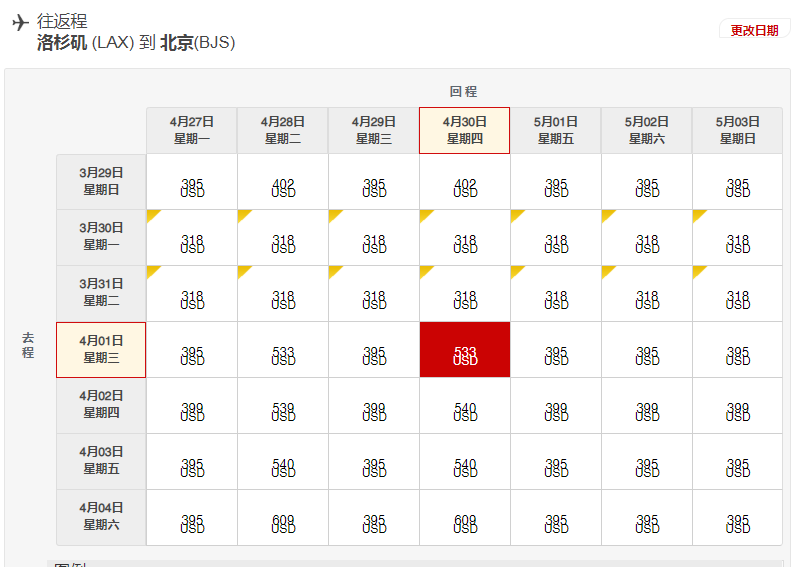The width and height of the screenshot is (792, 567).
Task: Pick 399 USD fare for 4月02日 and 4月27日
Action: pos(192,406)
